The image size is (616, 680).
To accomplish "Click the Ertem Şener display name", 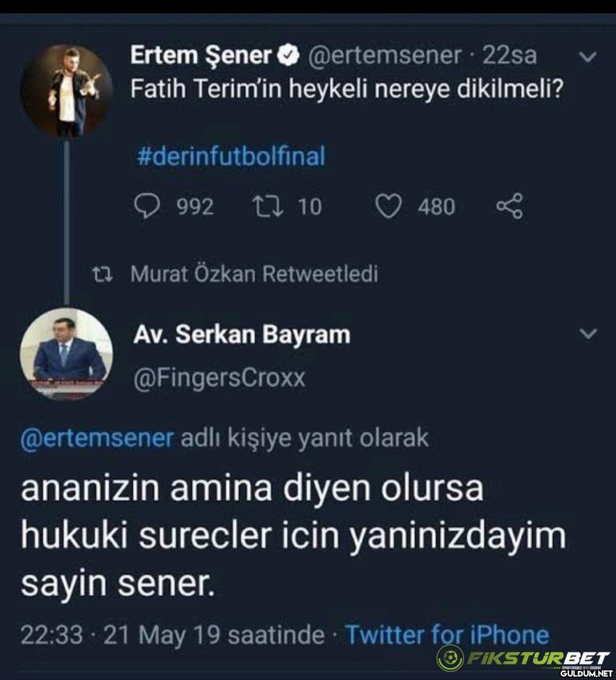I will click(201, 56).
